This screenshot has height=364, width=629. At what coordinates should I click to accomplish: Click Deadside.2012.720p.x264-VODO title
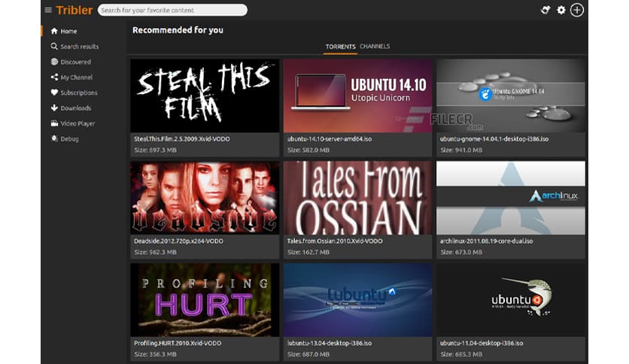(x=178, y=241)
